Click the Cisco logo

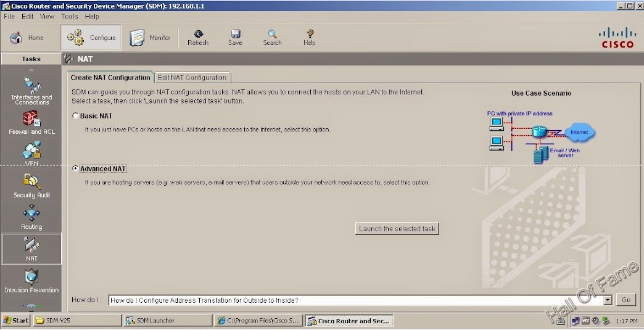tap(617, 38)
